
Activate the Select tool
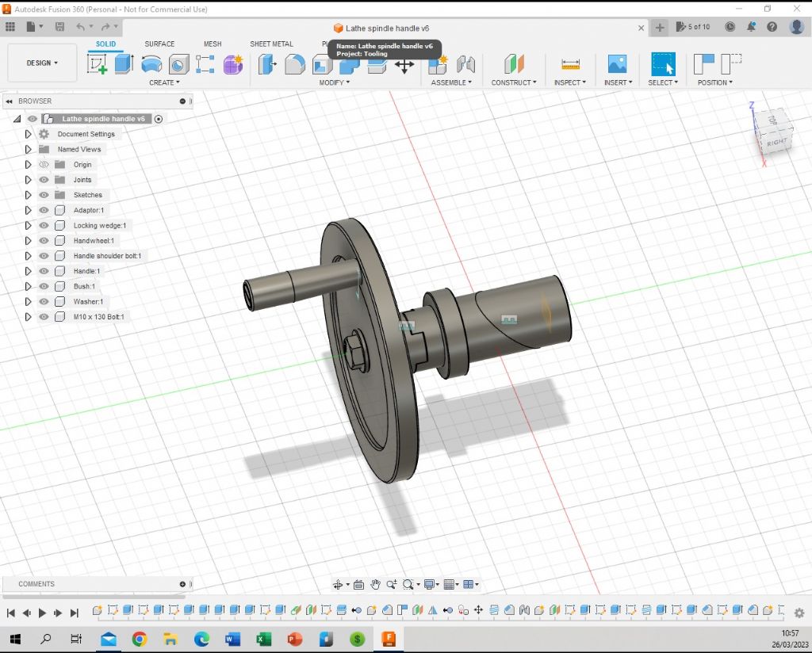point(663,64)
